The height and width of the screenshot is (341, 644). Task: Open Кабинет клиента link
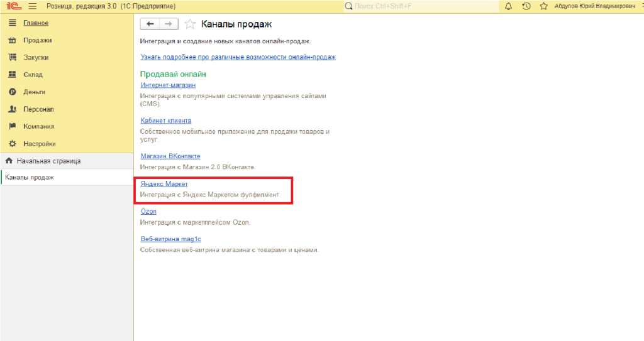[166, 121]
